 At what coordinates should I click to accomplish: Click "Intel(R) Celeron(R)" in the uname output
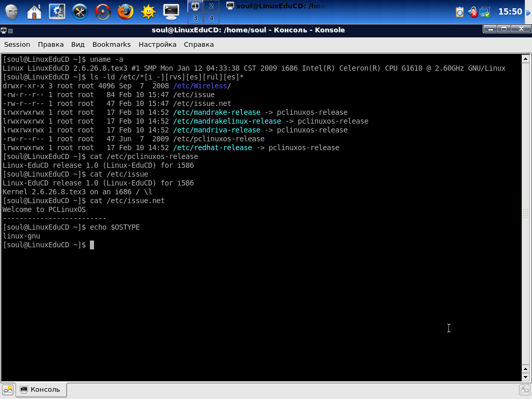point(341,68)
